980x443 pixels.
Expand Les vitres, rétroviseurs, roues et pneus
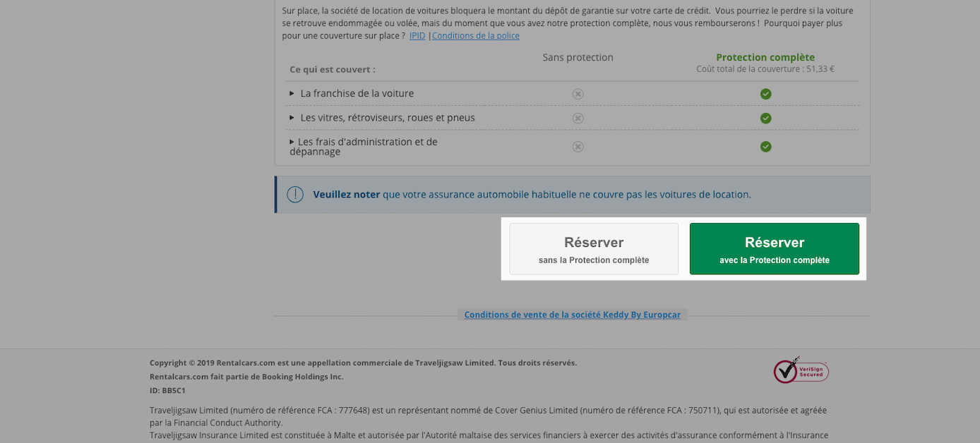382,118
